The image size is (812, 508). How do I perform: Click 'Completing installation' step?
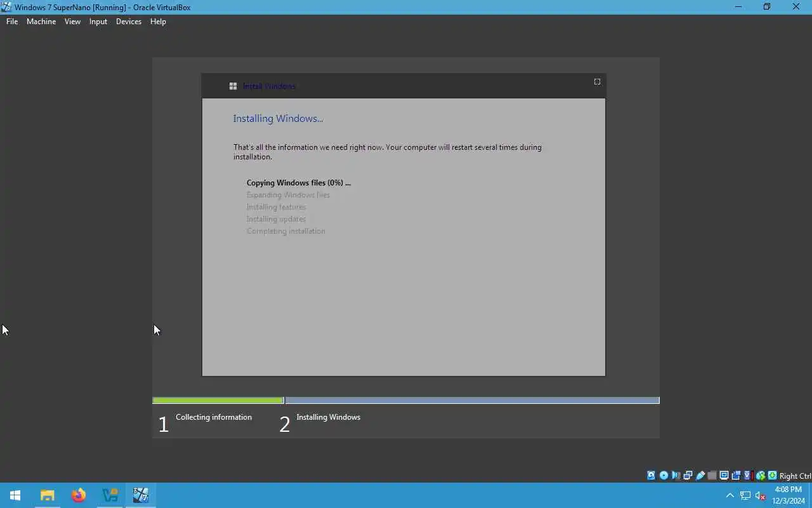coord(285,231)
